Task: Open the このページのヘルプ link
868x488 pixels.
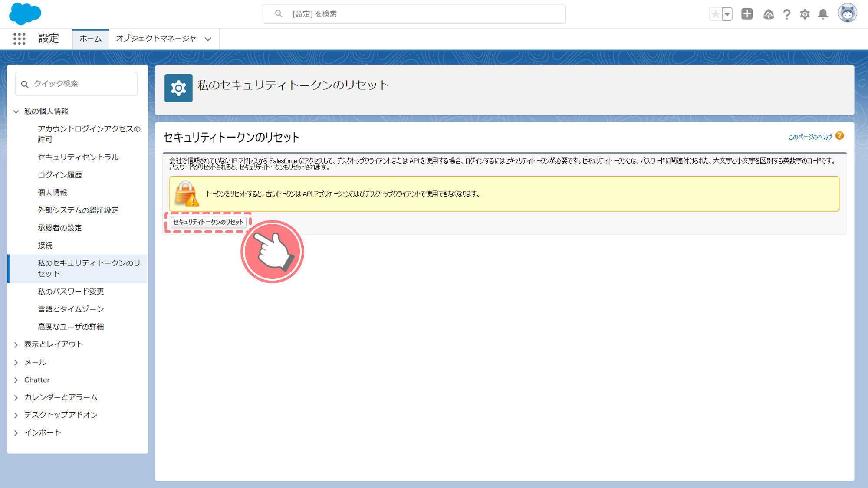Action: point(810,137)
